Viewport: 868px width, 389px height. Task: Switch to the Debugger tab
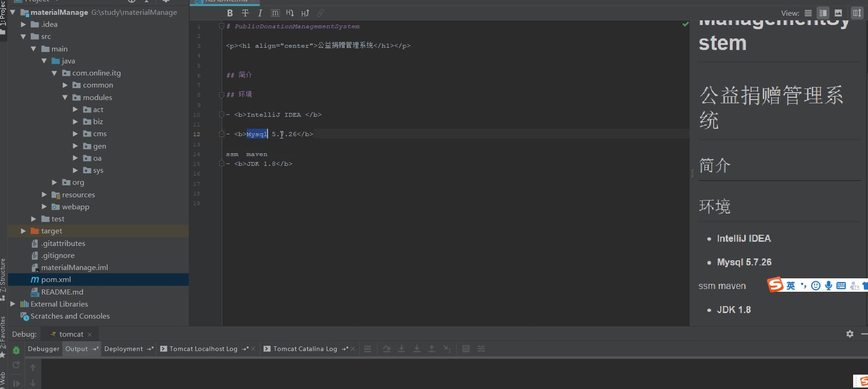(44, 349)
